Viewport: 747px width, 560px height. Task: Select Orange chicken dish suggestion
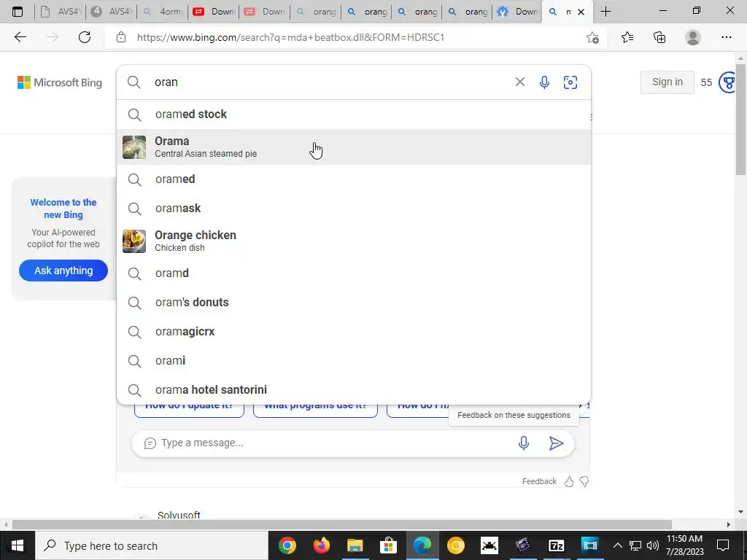354,241
